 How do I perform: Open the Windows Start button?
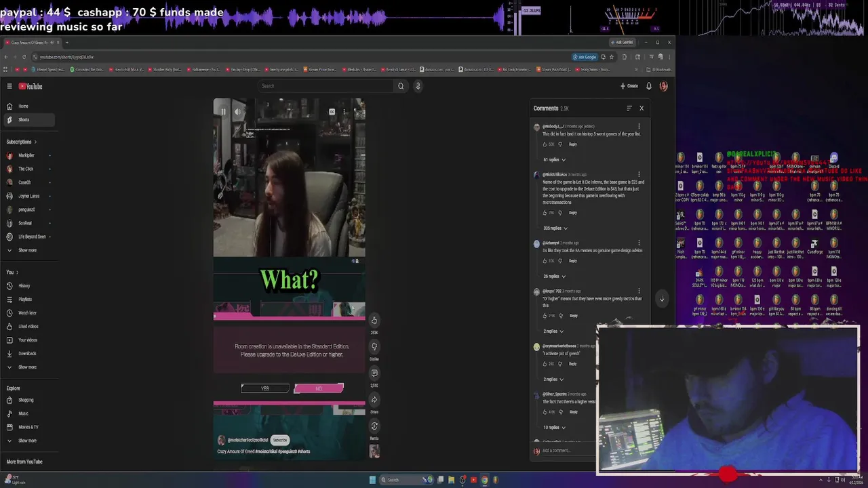[x=372, y=480]
